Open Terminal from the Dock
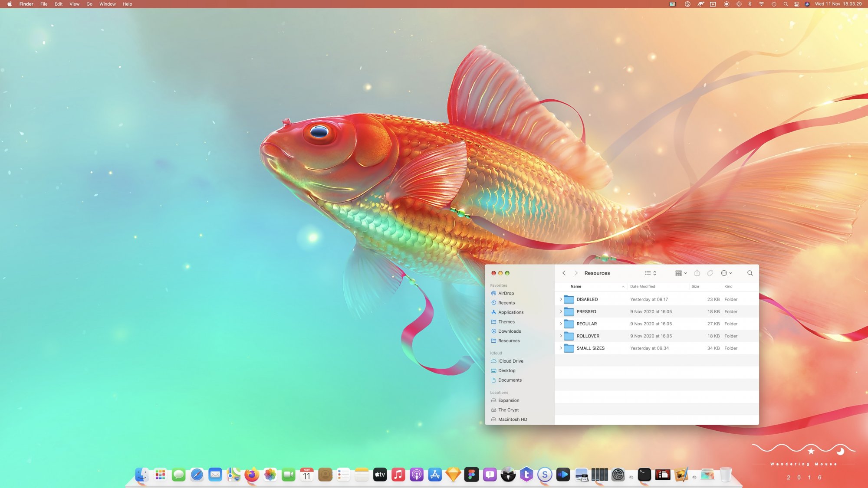Viewport: 868px width, 488px height. pos(644,475)
